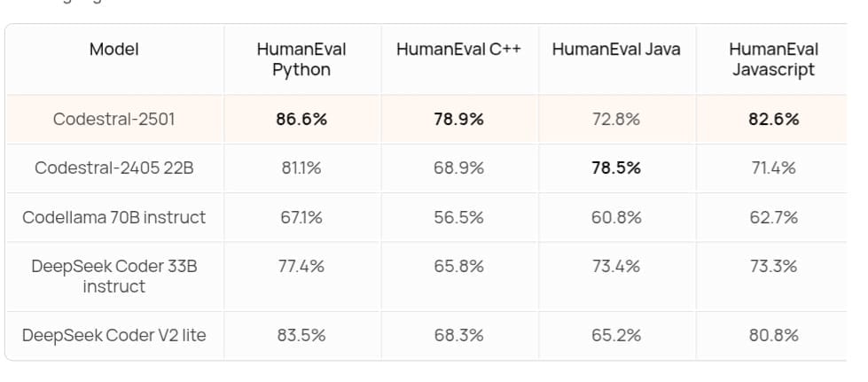Click the Codestral-2405 22B row label
Viewport: 868px width, 382px height.
[x=114, y=168]
